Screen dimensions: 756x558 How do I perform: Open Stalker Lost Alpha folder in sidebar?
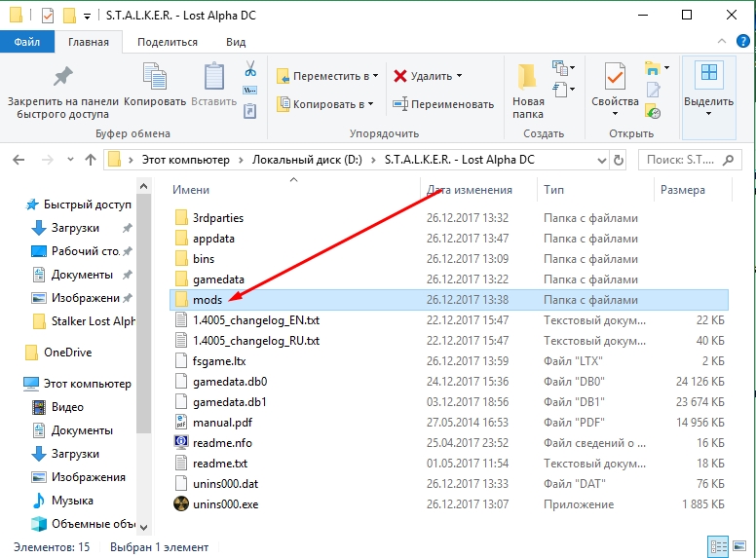pos(85,321)
